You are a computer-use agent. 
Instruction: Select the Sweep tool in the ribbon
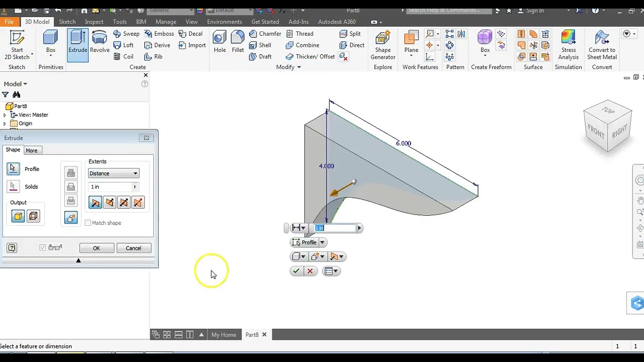tap(126, 34)
